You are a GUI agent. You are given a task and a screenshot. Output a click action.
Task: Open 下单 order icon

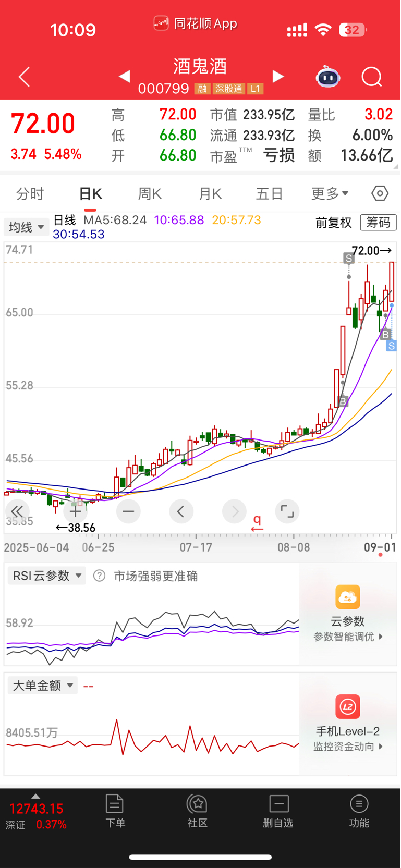coord(115,811)
